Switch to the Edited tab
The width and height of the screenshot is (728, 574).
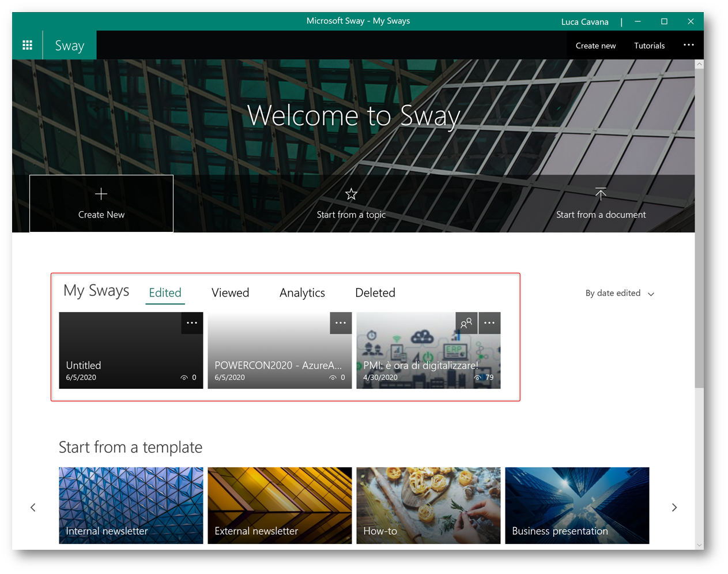(x=165, y=293)
